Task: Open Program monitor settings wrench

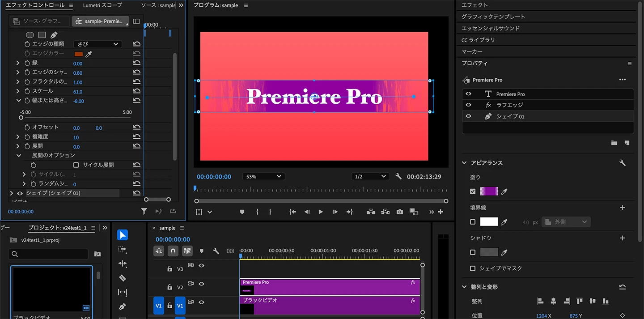Action: pos(398,177)
